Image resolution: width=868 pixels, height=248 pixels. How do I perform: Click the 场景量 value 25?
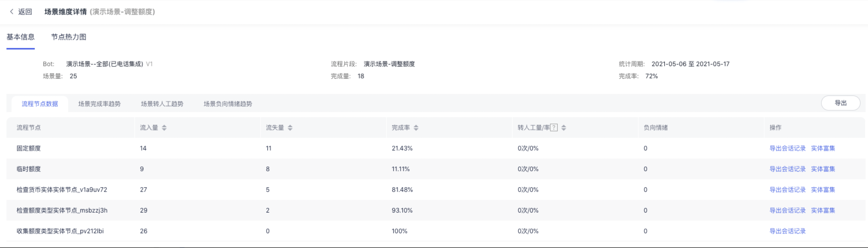(73, 76)
